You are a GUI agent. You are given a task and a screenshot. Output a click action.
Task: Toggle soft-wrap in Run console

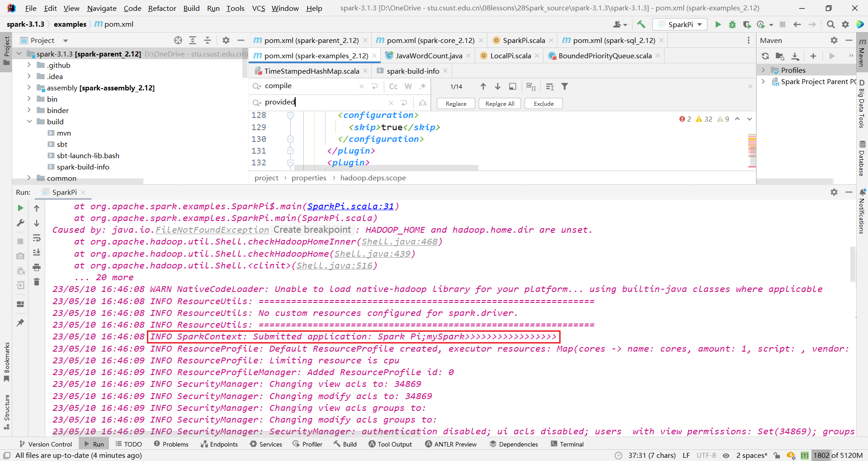coord(37,238)
